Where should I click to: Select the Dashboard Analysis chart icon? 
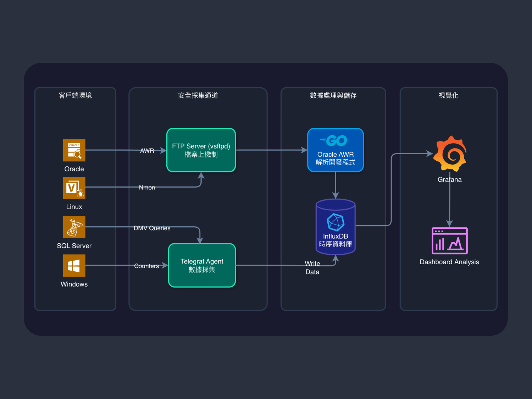point(449,241)
